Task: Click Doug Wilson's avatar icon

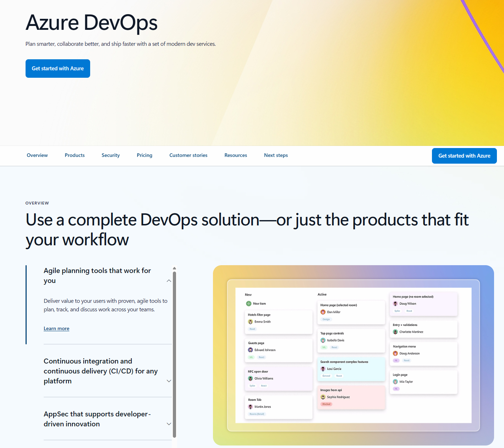Action: [395, 304]
